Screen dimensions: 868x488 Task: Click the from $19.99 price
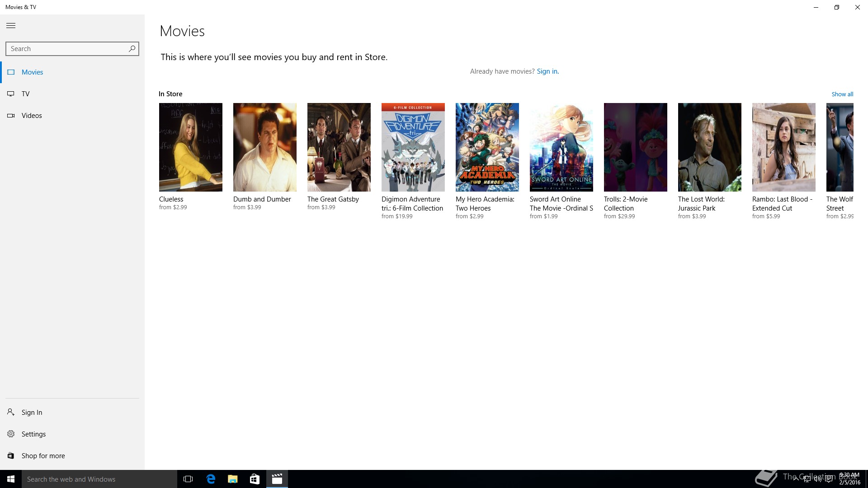pyautogui.click(x=397, y=216)
